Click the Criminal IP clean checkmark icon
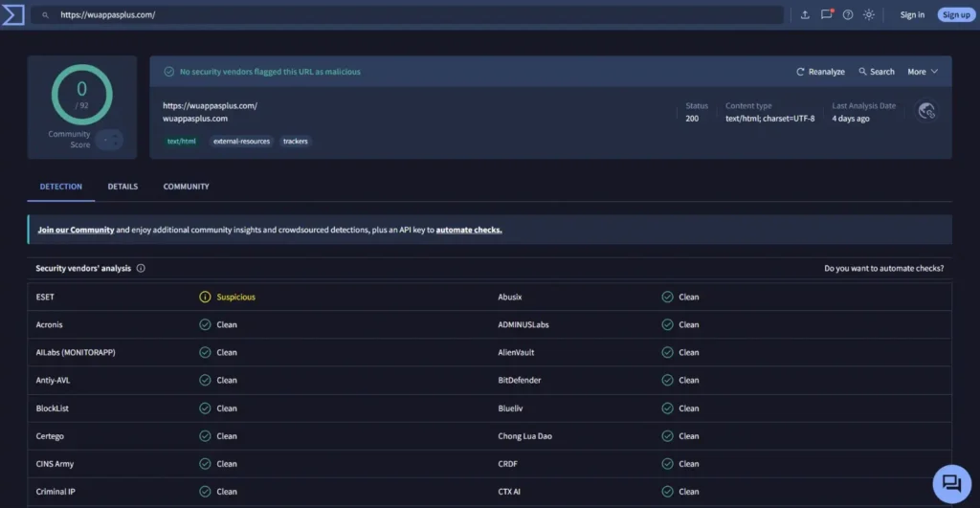 pyautogui.click(x=205, y=492)
